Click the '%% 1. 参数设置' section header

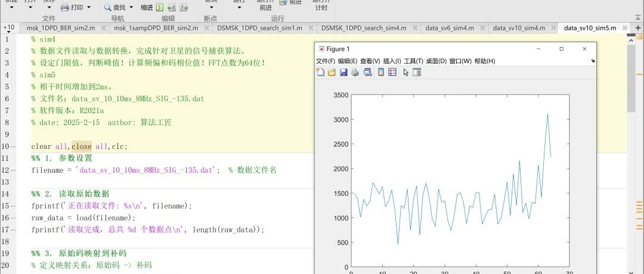[x=62, y=158]
